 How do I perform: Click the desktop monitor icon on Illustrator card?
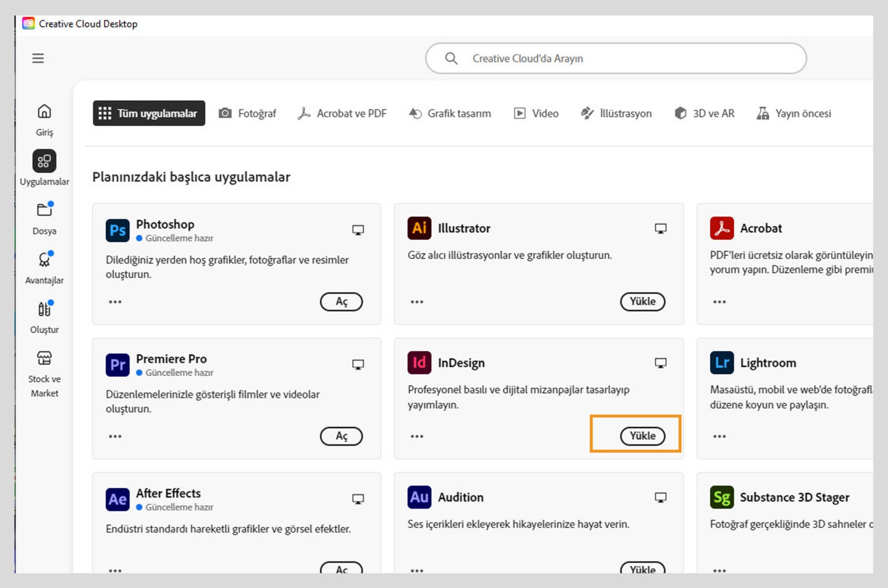(x=660, y=228)
